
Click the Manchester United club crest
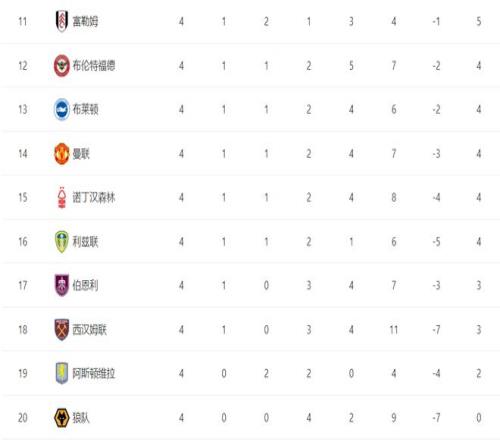point(62,154)
